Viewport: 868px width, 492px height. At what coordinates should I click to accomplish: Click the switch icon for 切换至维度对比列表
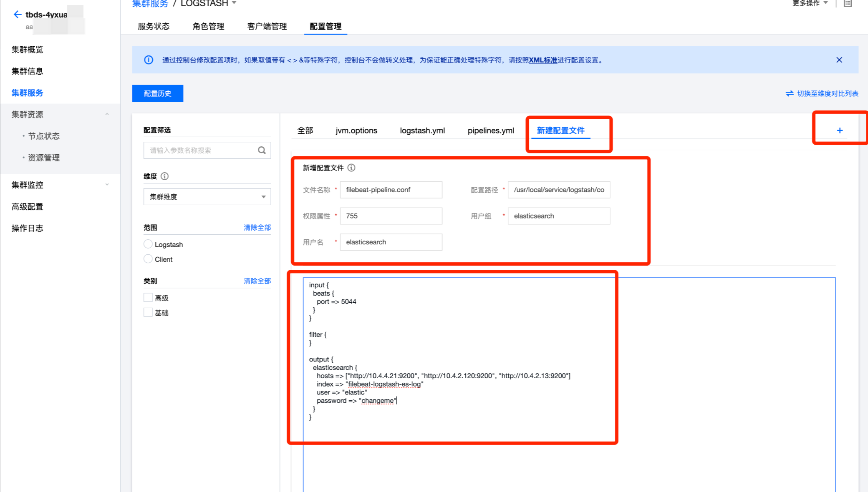coord(789,93)
